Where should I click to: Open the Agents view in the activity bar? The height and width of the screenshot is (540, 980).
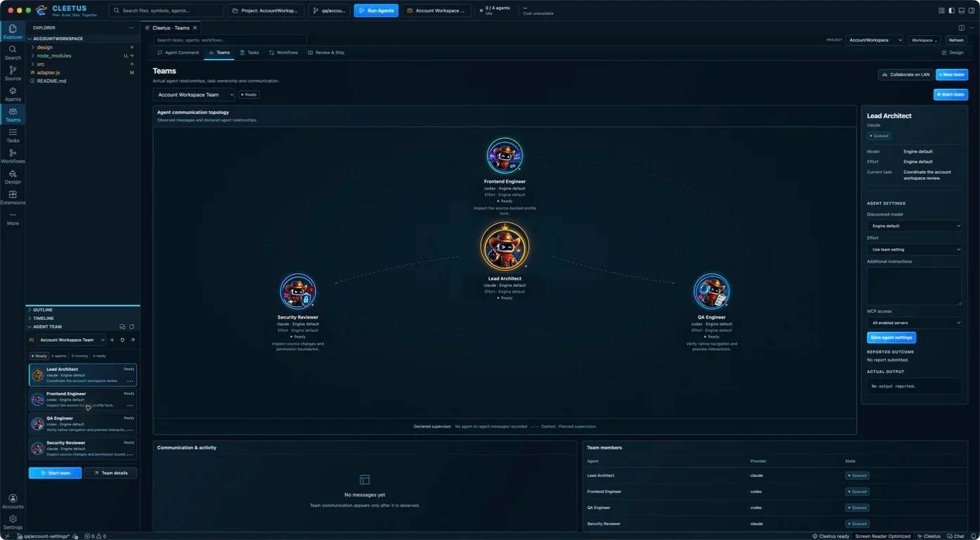(13, 94)
